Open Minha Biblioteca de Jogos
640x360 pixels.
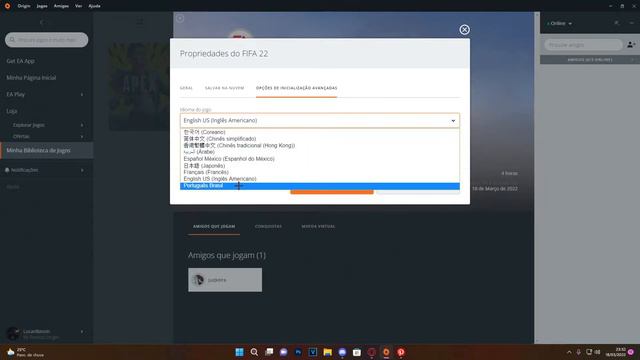(47, 150)
